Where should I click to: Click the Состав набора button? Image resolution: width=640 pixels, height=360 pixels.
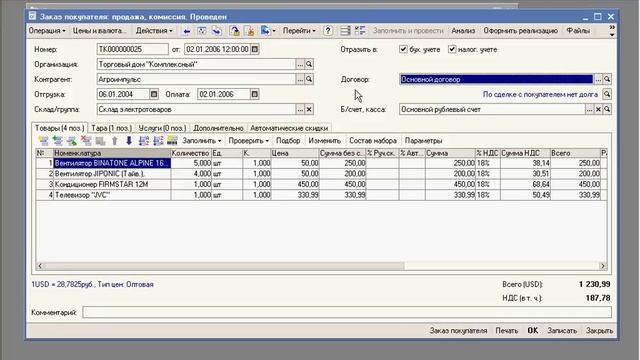(373, 141)
